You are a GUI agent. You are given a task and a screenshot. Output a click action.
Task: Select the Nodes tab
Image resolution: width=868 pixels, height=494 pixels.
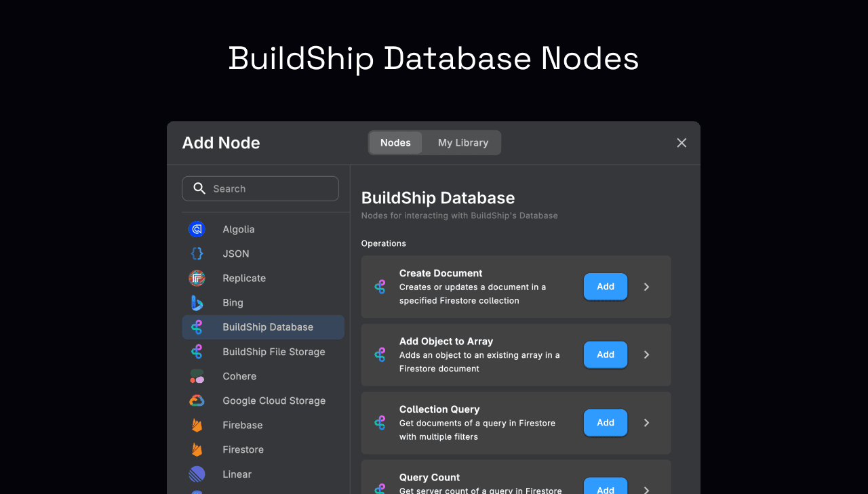[x=395, y=142]
